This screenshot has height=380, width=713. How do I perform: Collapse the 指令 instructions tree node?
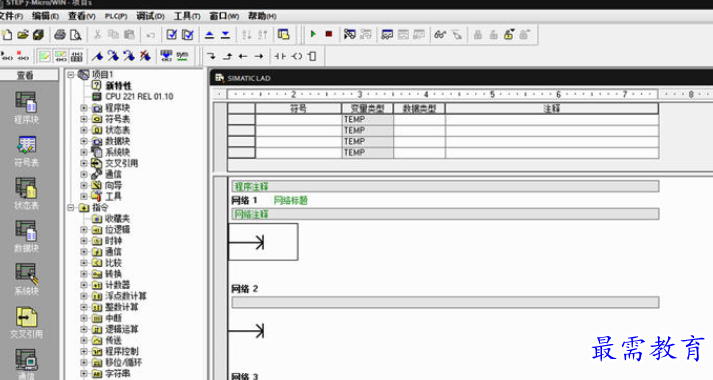(71, 208)
